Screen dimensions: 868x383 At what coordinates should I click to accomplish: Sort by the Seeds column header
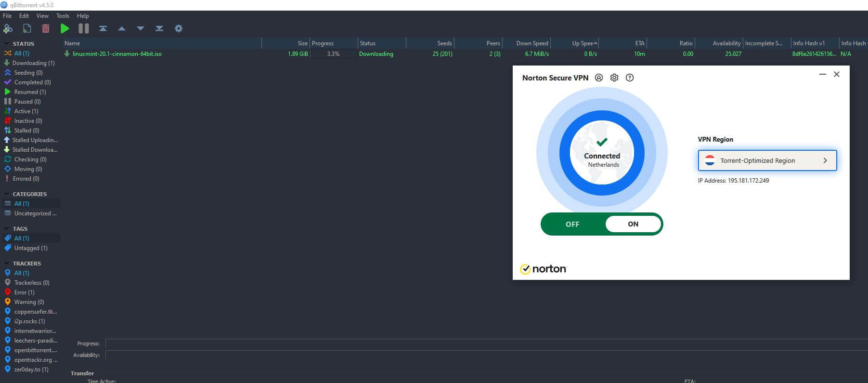[x=430, y=43]
